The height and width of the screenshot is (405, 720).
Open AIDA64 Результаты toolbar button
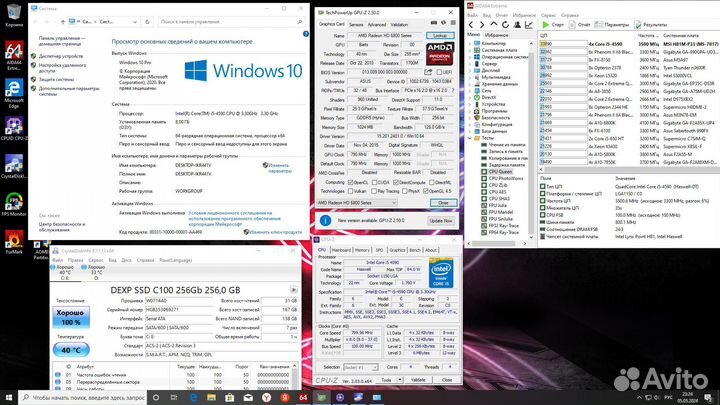(x=651, y=24)
